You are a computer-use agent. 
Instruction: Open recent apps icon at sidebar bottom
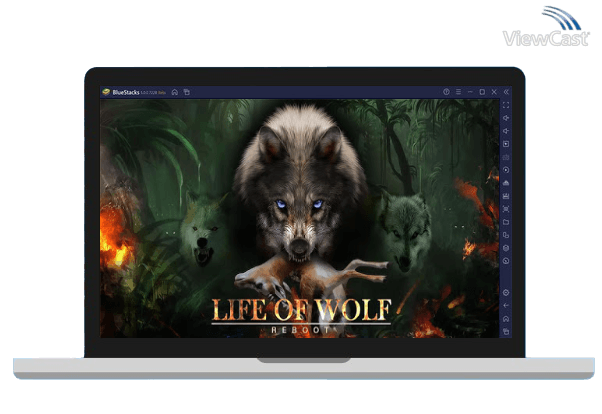click(506, 331)
